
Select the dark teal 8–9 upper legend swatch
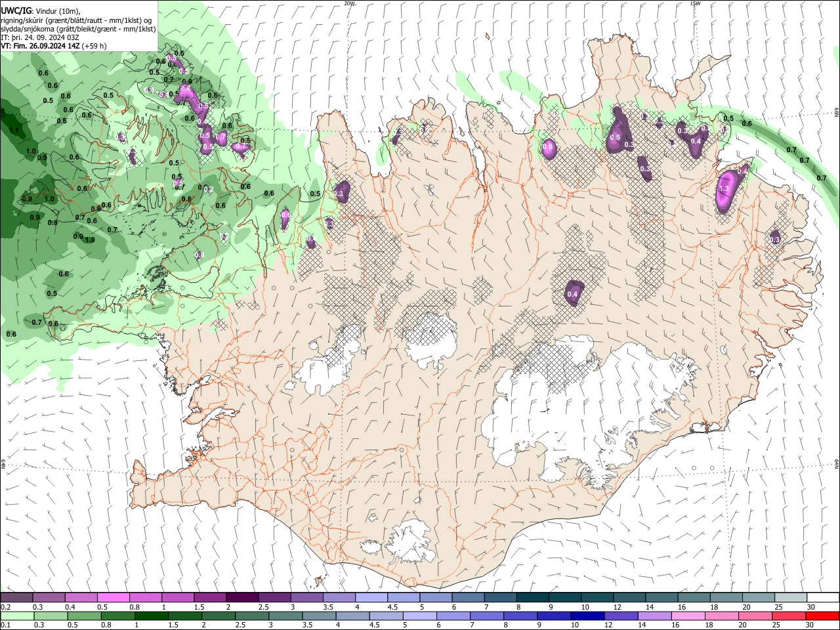click(532, 598)
